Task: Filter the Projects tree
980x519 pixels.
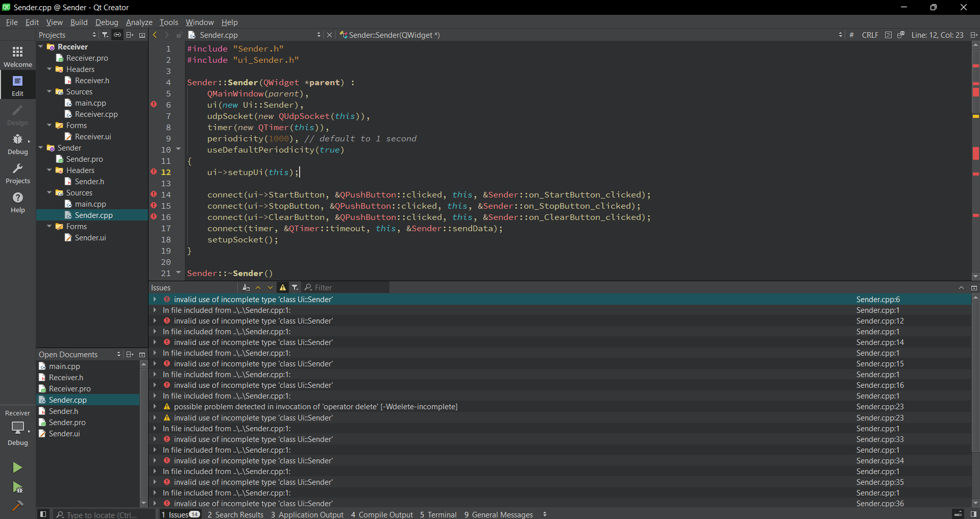Action: (105, 35)
